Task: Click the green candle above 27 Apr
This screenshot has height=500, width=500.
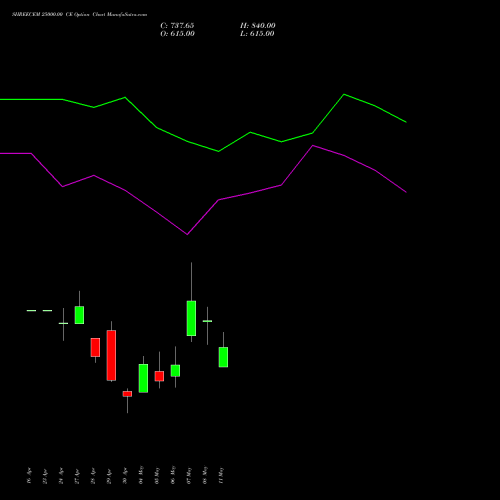Action: point(79,315)
